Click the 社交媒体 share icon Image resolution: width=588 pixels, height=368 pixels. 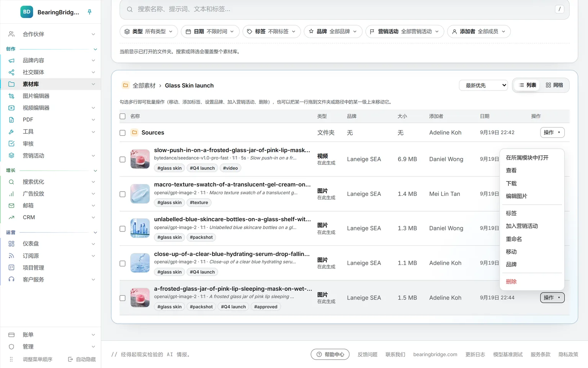[x=11, y=72]
